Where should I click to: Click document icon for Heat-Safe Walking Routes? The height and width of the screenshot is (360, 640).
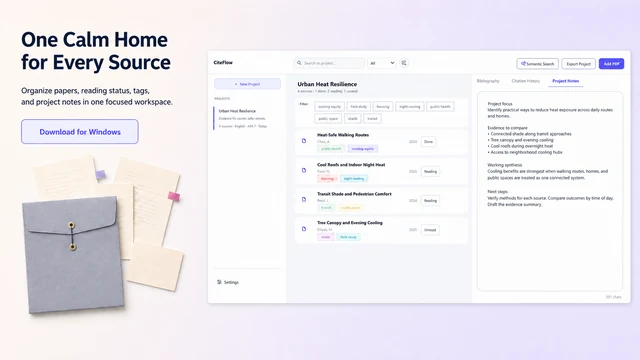[304, 141]
